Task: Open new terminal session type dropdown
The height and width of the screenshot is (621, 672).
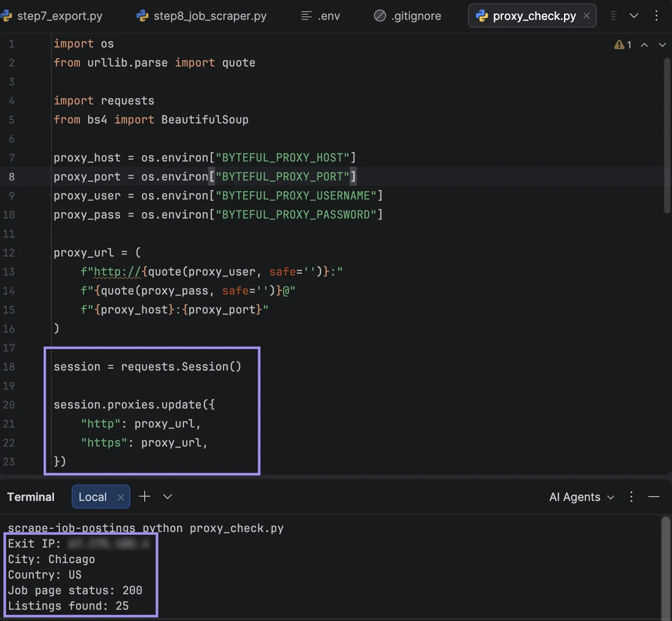Action: (x=168, y=496)
